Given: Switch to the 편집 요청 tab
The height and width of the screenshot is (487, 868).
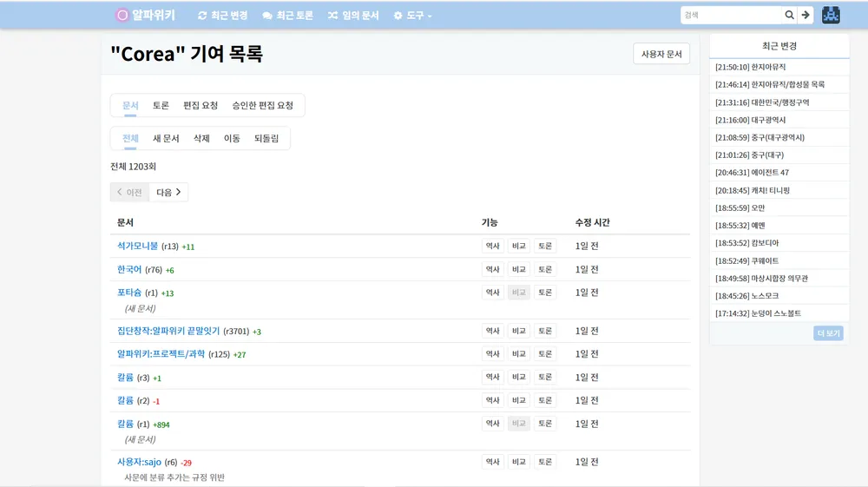Looking at the screenshot, I should pos(201,105).
